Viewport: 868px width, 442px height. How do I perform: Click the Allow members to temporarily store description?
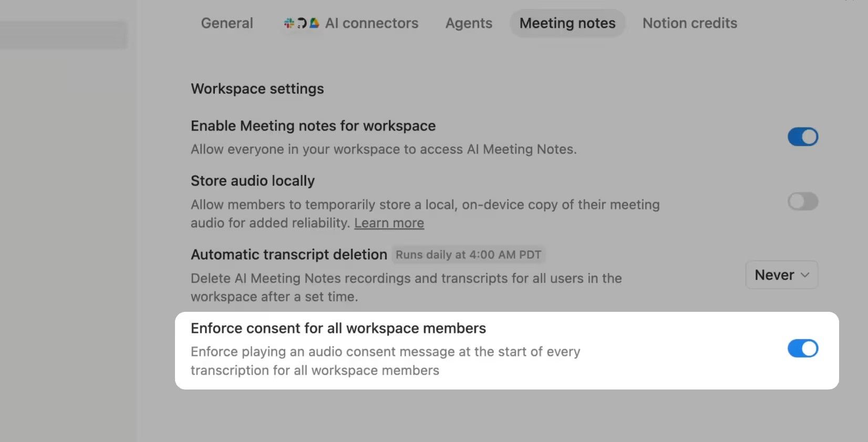point(425,214)
